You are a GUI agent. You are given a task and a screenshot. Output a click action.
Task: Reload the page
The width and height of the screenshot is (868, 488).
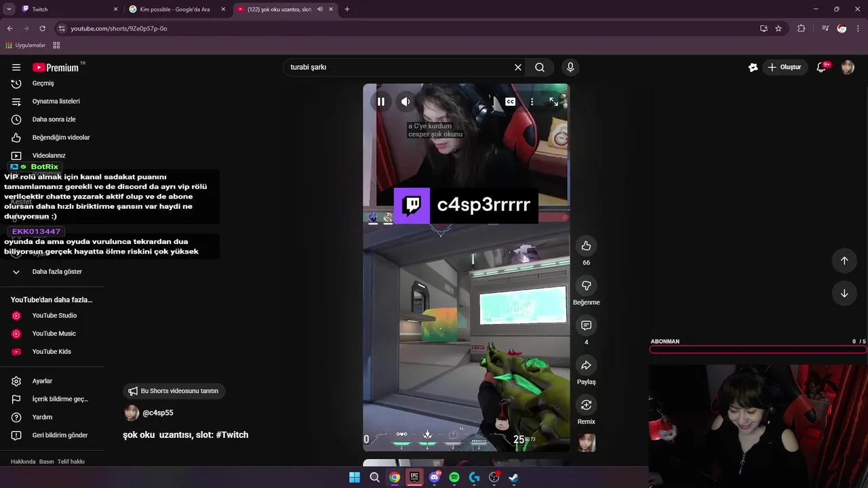pos(42,28)
